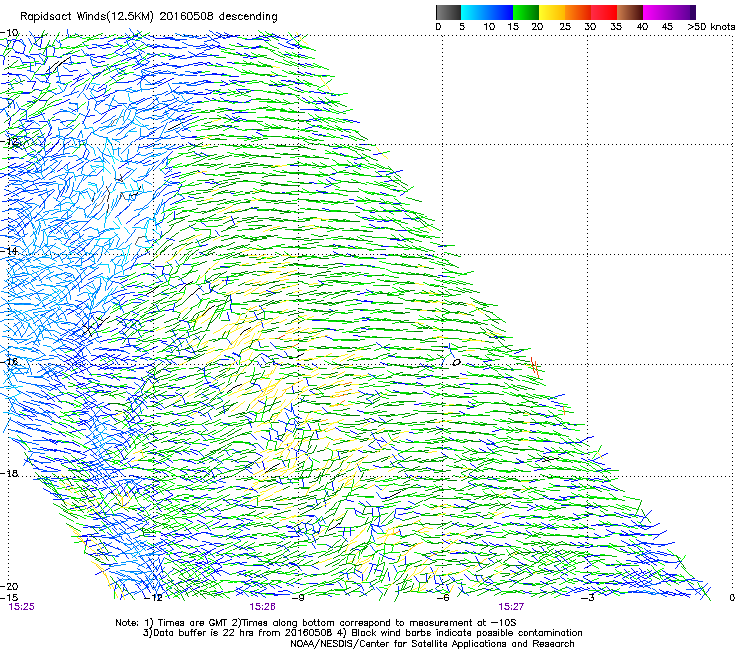Click the ">50 knots" legend label
The height and width of the screenshot is (650, 740).
(x=711, y=27)
